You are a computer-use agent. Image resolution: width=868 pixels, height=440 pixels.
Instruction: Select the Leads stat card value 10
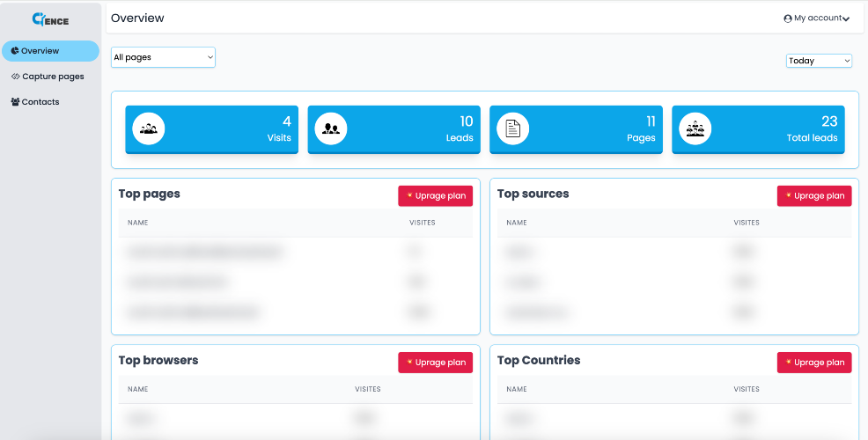pyautogui.click(x=466, y=121)
